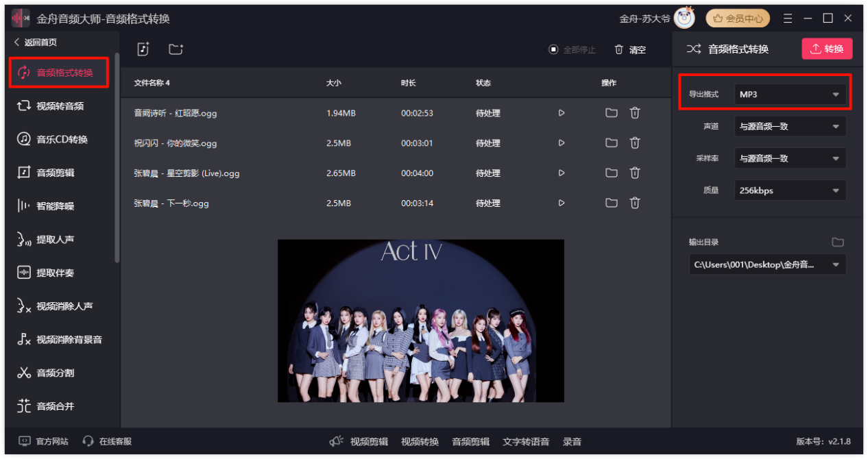
Task: Play 音阙诗听 - 红昭愿.ogg
Action: click(x=562, y=113)
